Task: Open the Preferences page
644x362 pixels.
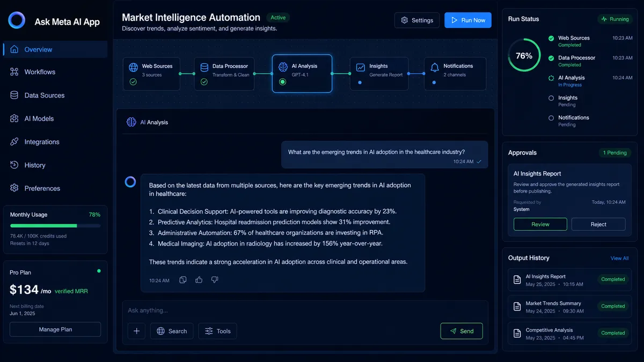Action: click(55, 188)
